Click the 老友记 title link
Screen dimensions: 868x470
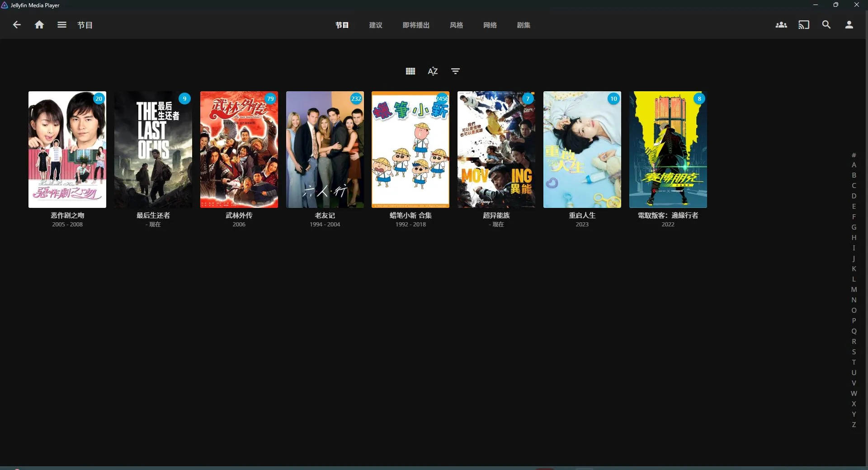[325, 216]
